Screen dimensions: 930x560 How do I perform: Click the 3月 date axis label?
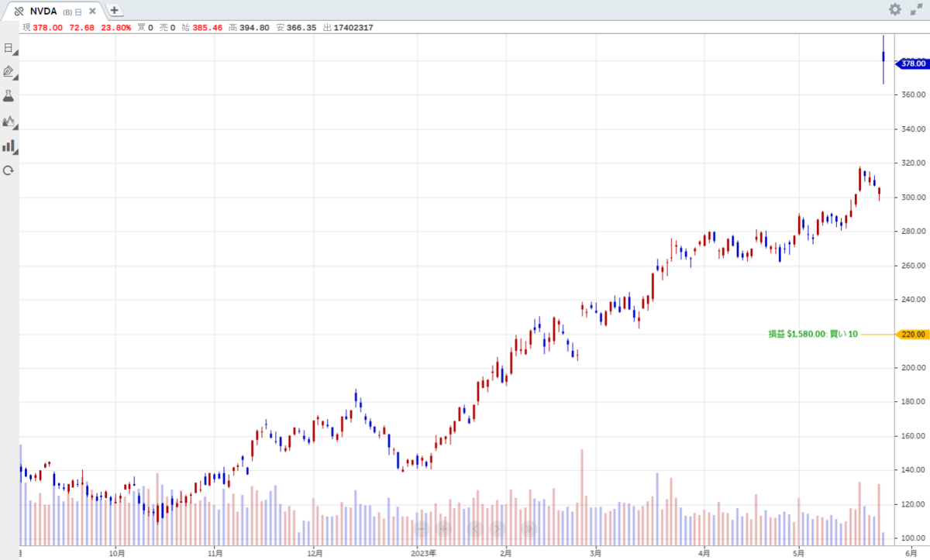pos(595,553)
